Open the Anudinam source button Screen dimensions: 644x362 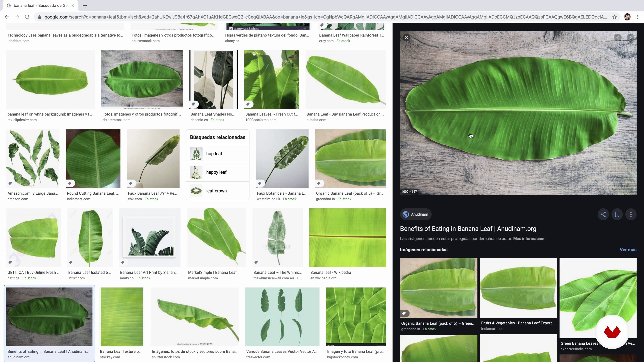[x=416, y=214]
